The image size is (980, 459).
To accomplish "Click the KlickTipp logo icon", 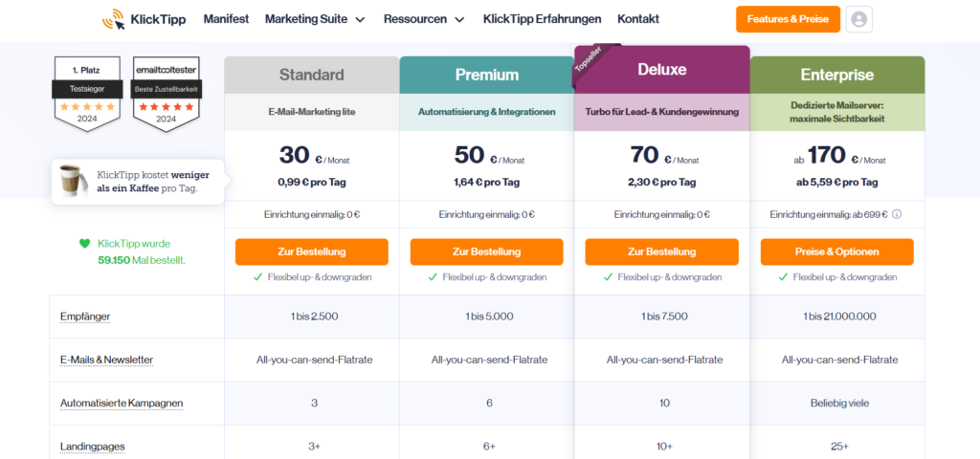I will pos(113,19).
